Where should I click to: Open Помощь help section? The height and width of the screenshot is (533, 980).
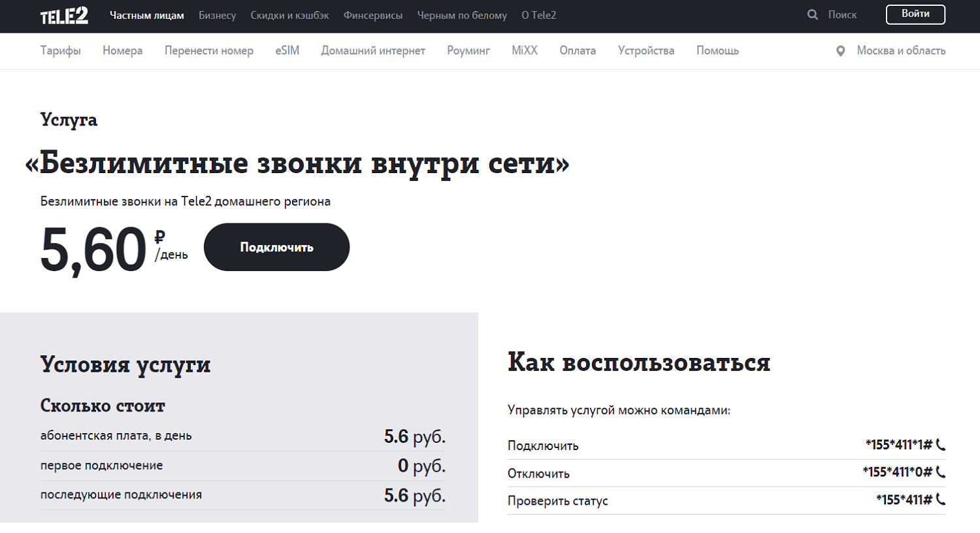(x=717, y=51)
